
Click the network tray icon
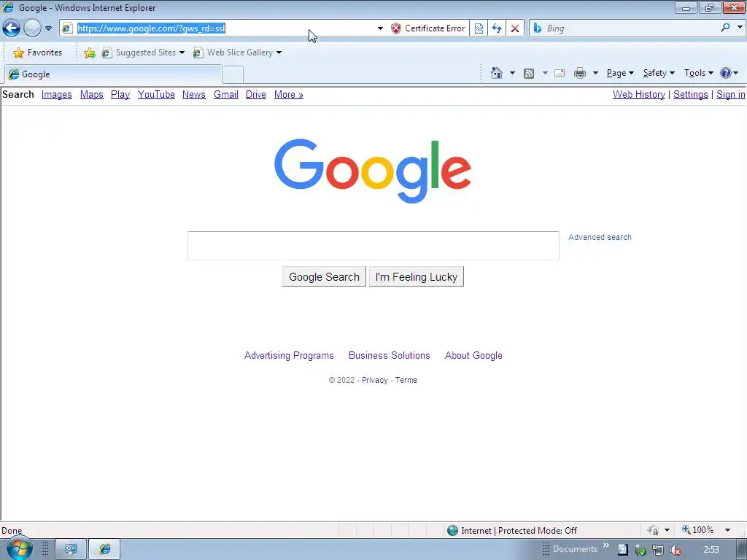pyautogui.click(x=658, y=550)
